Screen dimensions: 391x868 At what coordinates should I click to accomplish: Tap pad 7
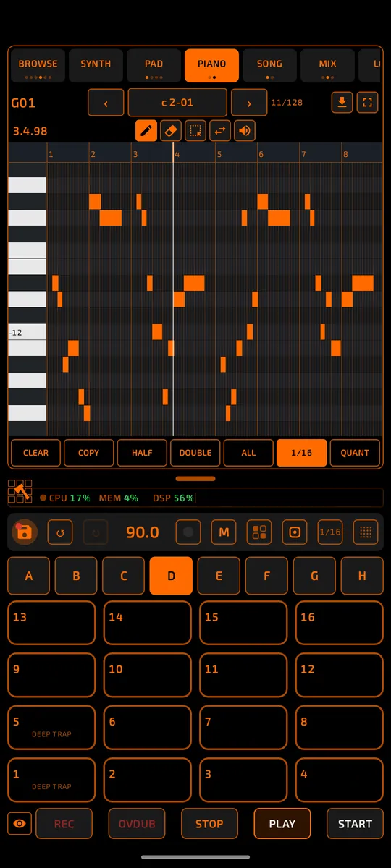243,728
